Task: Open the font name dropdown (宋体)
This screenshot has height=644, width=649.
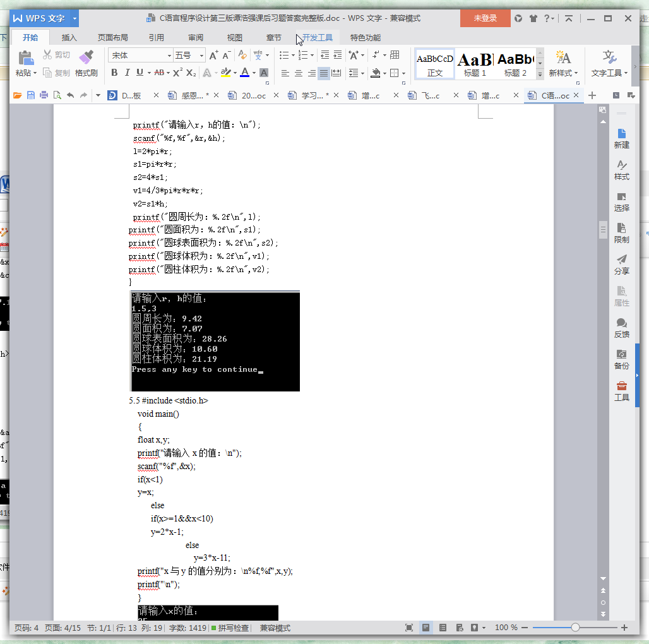Action: tap(169, 56)
